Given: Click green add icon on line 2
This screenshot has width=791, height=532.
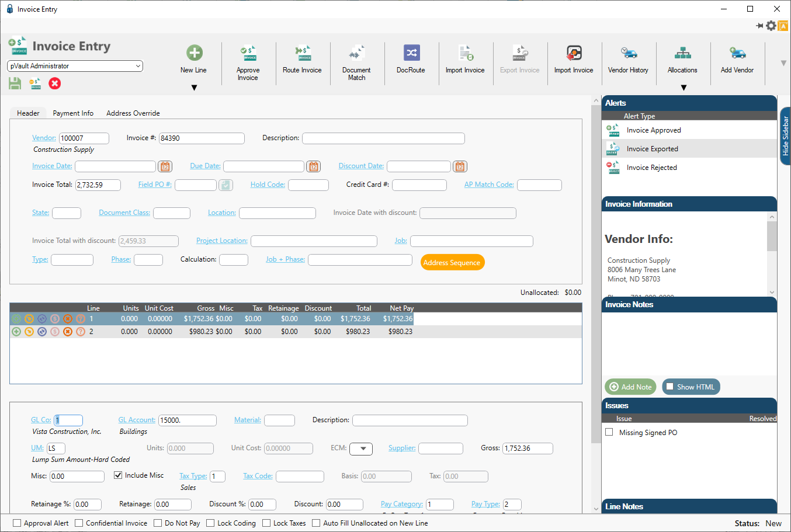Looking at the screenshot, I should [16, 332].
